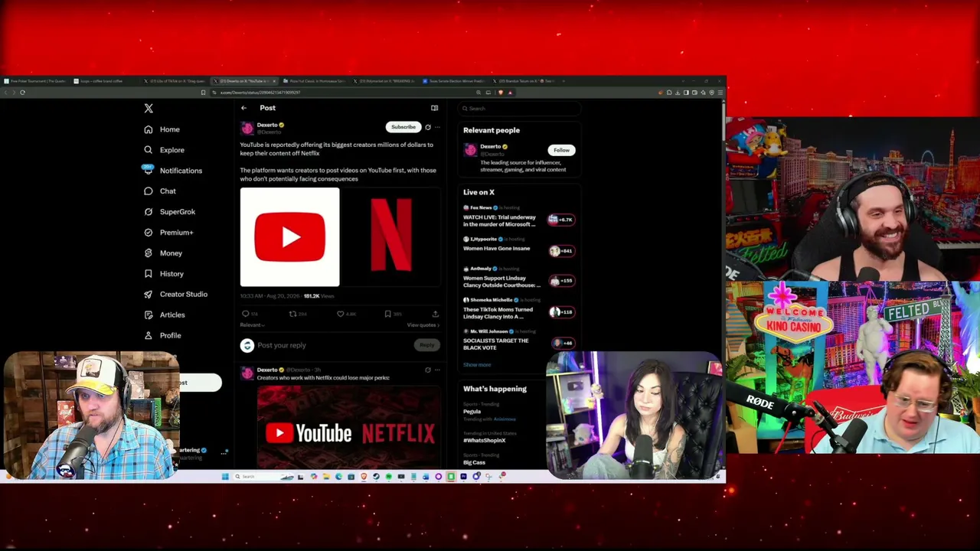Open Chat in the X sidebar
Image resolution: width=980 pixels, height=551 pixels.
[x=160, y=191]
